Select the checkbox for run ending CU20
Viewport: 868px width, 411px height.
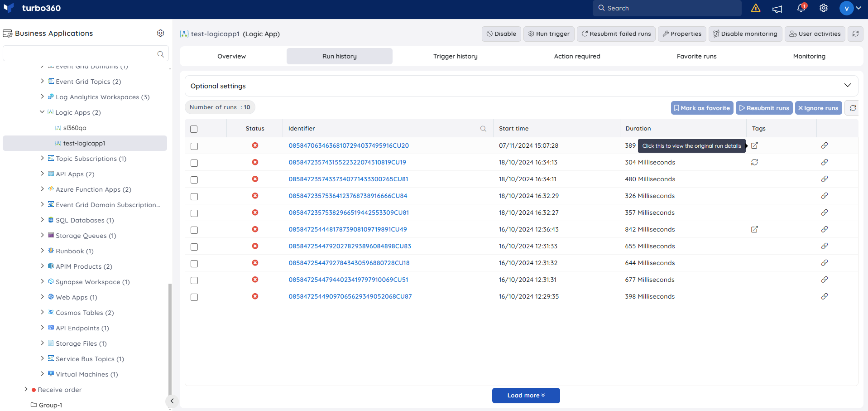(x=194, y=146)
